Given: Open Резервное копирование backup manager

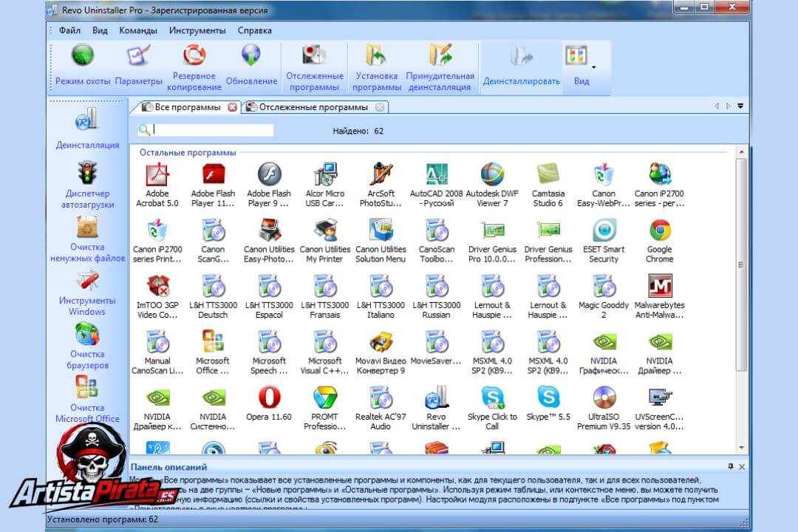Looking at the screenshot, I should [194, 68].
